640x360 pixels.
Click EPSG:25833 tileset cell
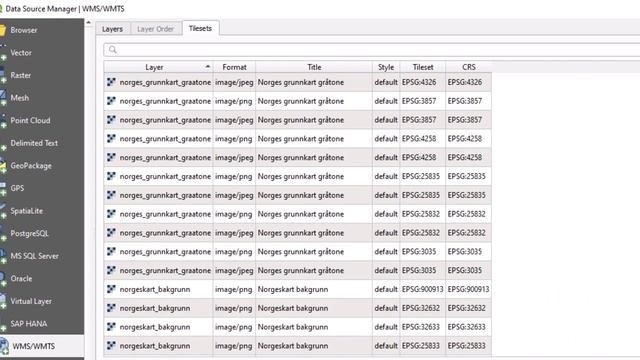421,345
